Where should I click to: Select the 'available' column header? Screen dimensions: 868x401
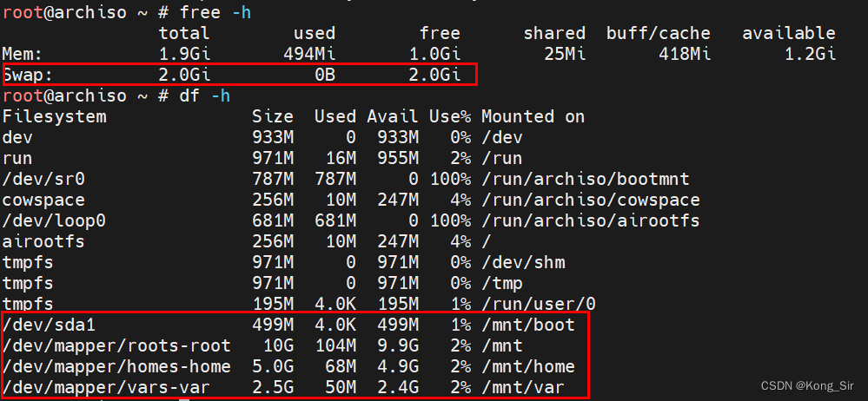[x=789, y=33]
